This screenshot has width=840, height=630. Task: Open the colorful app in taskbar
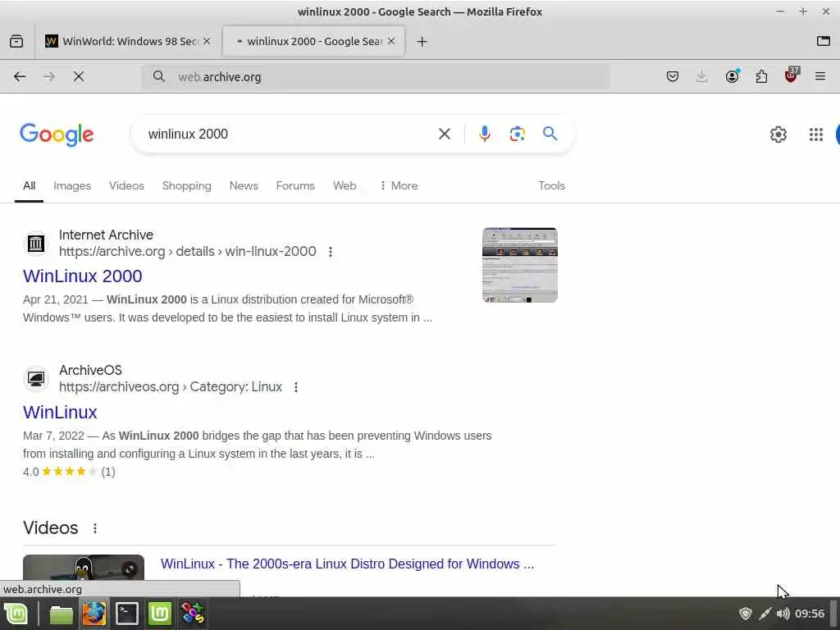pos(192,614)
